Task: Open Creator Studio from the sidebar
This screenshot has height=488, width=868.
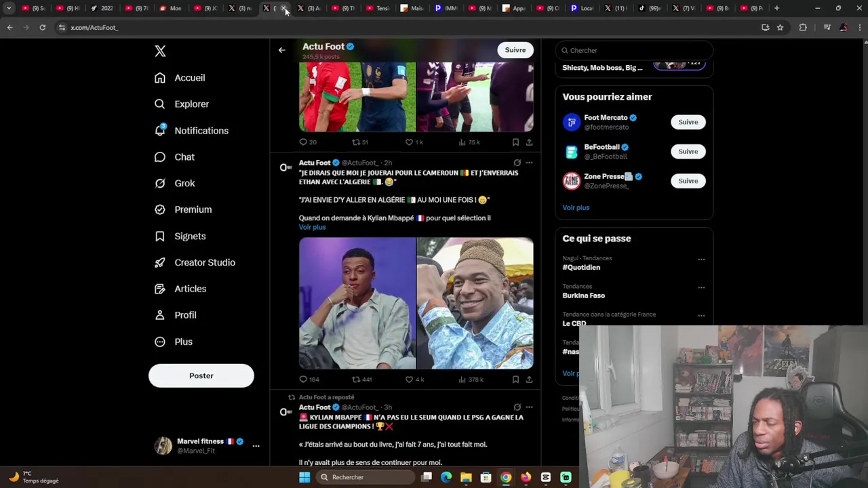Action: click(x=195, y=263)
